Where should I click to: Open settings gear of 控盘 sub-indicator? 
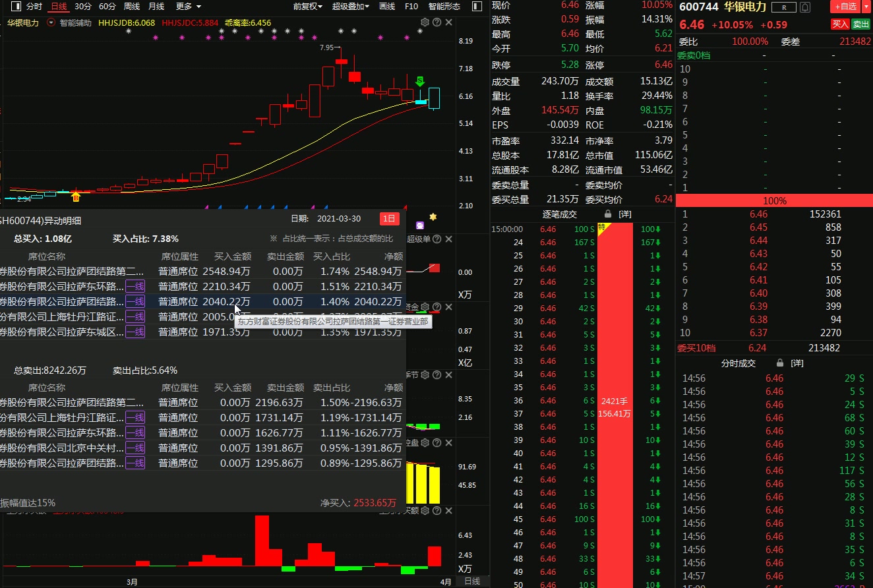[x=425, y=442]
